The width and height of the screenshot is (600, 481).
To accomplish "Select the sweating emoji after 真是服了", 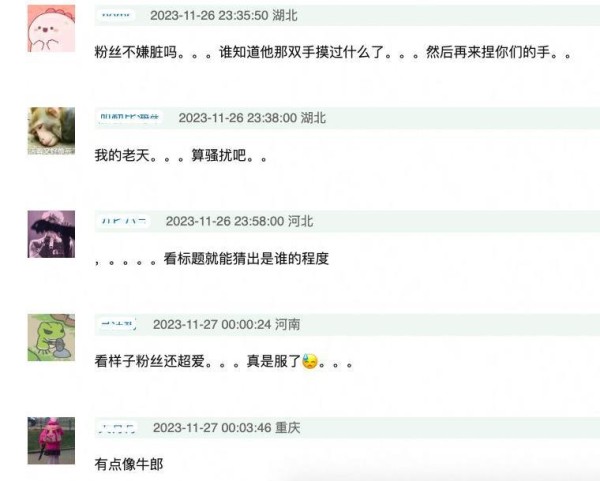I will pyautogui.click(x=310, y=361).
